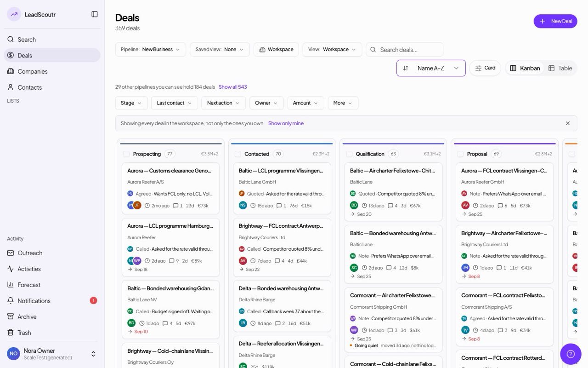
Task: Switch to Kanban view
Action: click(x=525, y=68)
